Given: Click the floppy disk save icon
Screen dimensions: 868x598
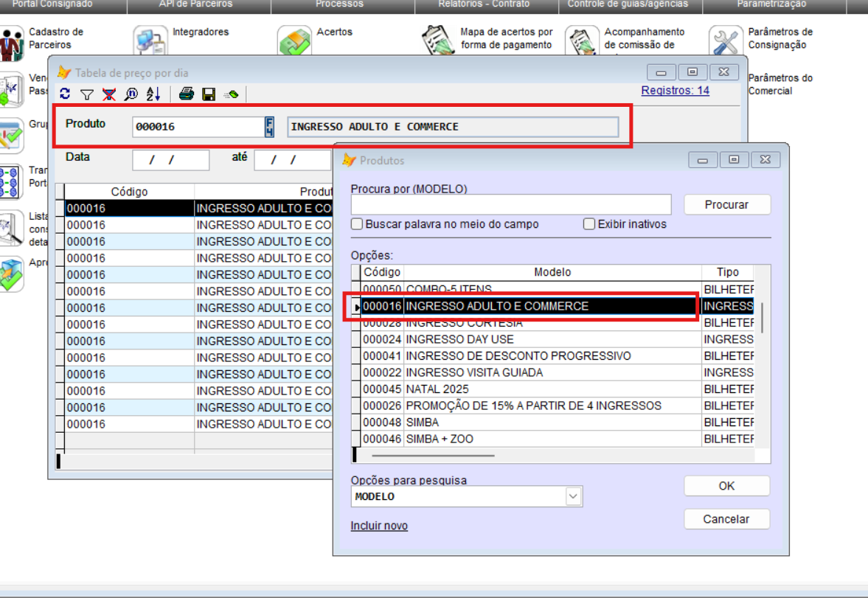Looking at the screenshot, I should coord(209,94).
